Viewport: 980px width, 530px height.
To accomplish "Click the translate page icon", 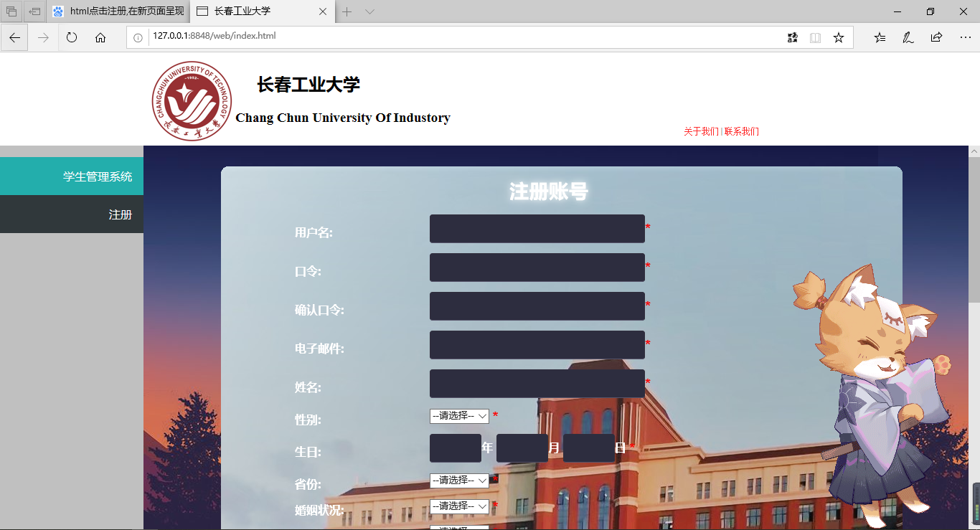I will (793, 37).
